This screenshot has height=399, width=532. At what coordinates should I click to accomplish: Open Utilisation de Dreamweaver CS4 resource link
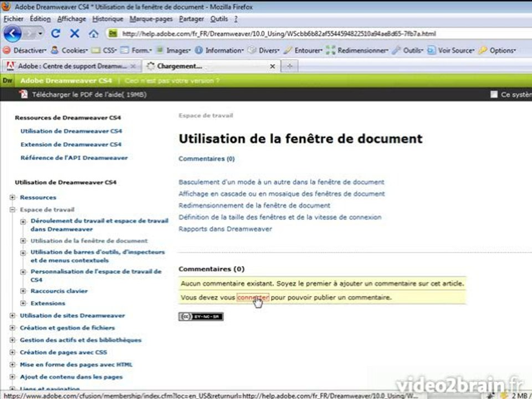tap(71, 131)
